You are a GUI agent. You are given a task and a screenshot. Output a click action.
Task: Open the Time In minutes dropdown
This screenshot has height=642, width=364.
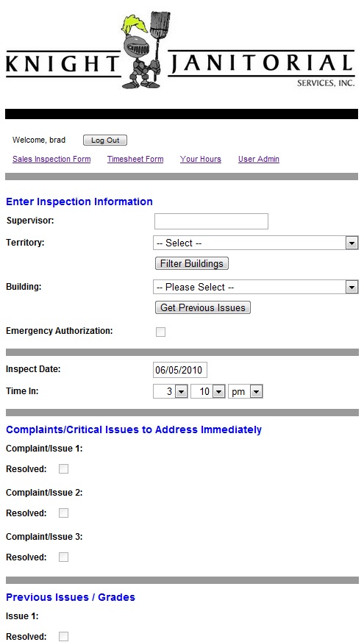coord(207,391)
